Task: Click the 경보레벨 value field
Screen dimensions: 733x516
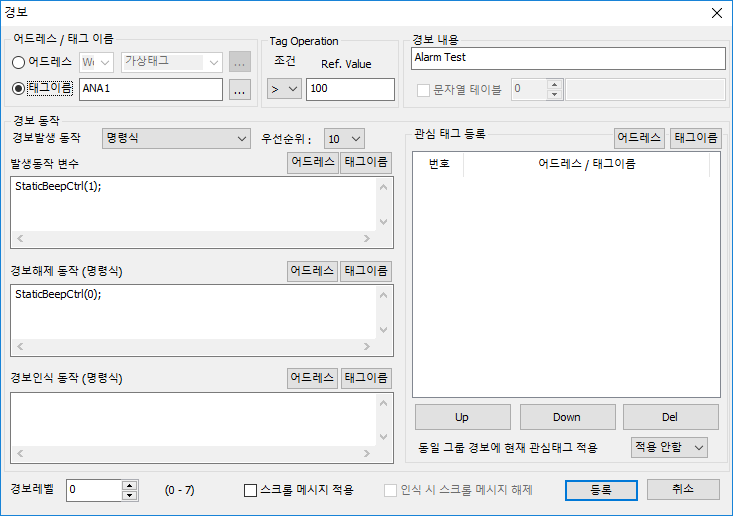Action: pyautogui.click(x=94, y=490)
